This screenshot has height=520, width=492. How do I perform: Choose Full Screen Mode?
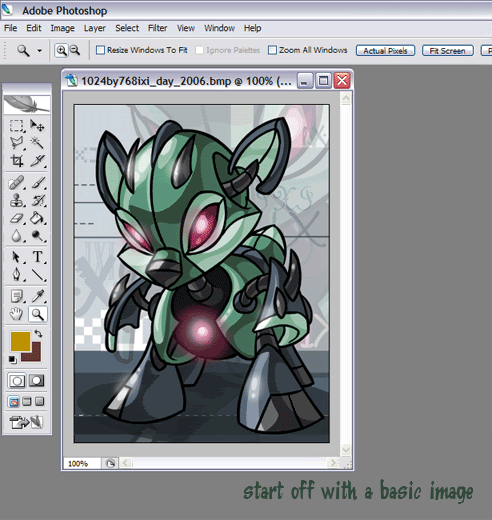point(40,402)
